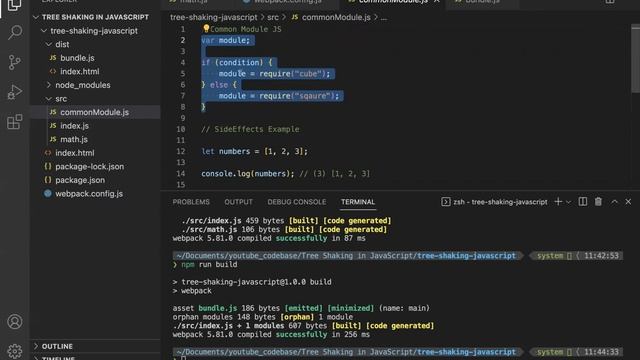Image resolution: width=640 pixels, height=360 pixels.
Task: Click the "let numbers = [1, 2, 3];" line
Action: (x=254, y=151)
